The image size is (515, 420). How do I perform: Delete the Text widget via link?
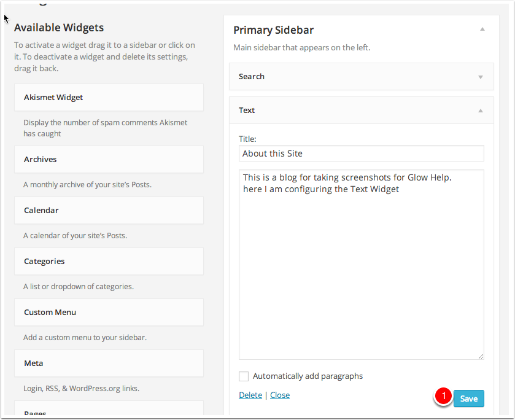coord(250,395)
